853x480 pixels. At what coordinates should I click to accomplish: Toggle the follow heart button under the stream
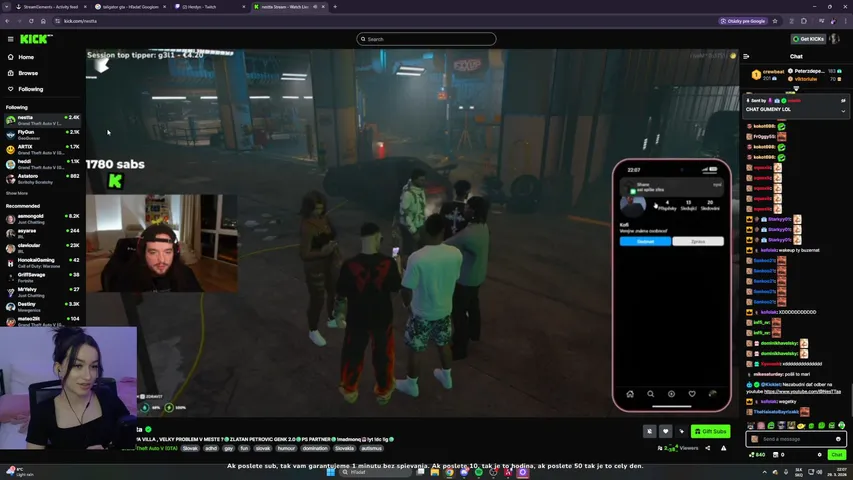coord(665,432)
